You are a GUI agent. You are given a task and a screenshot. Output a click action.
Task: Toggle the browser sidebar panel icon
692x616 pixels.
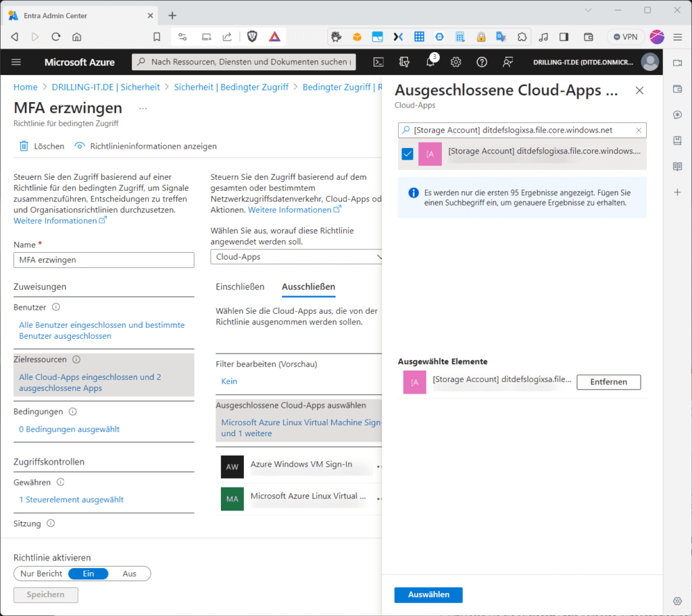coord(564,37)
